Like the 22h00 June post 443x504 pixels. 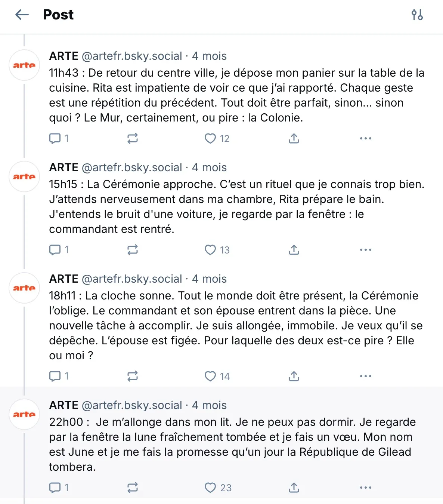click(x=210, y=488)
